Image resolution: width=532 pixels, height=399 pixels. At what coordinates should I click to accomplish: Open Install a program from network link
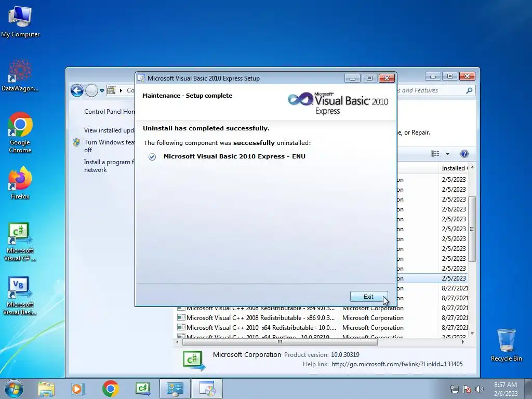[109, 166]
